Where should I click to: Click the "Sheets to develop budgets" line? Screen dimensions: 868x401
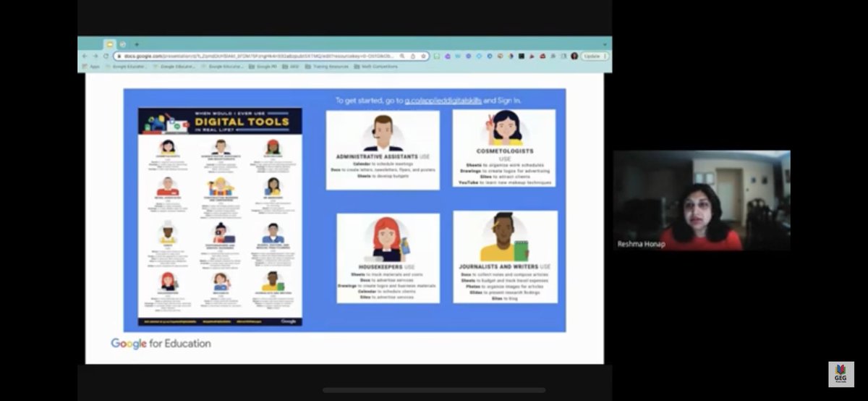(383, 176)
